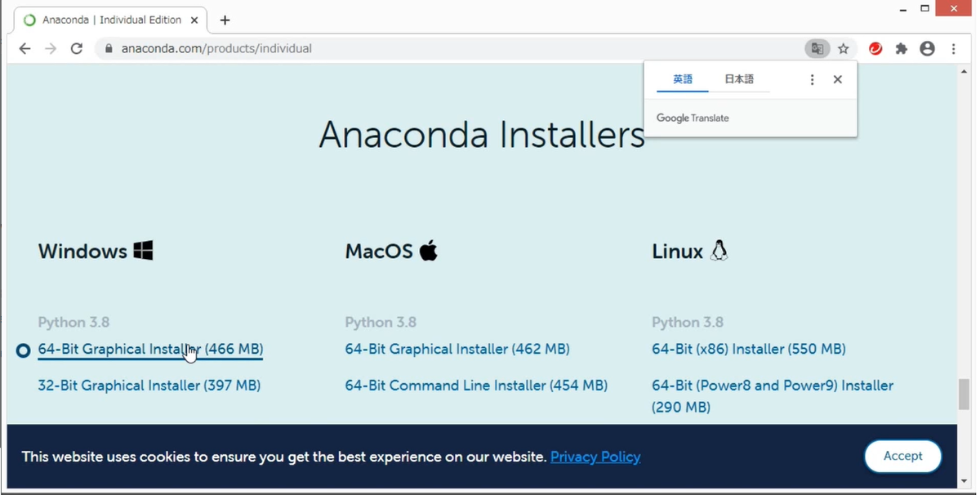
Task: Select the 日本語 tab in translate popup
Action: 739,79
